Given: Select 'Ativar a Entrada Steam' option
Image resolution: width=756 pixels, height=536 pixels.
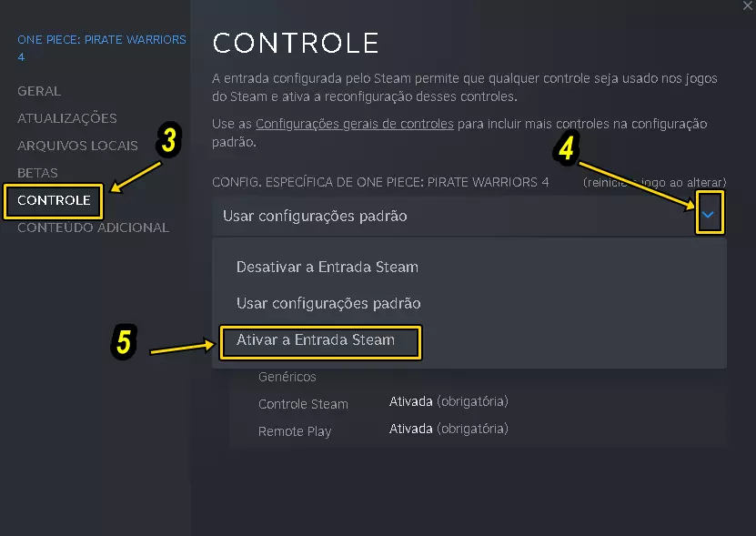Looking at the screenshot, I should click(316, 340).
